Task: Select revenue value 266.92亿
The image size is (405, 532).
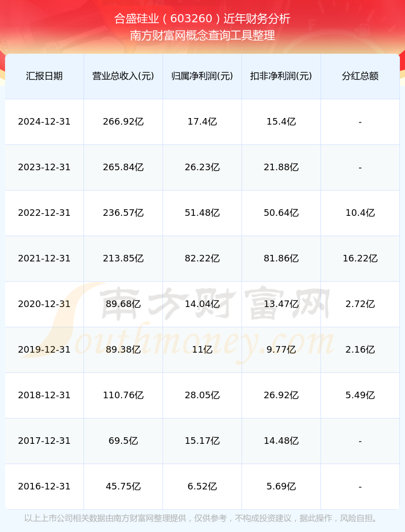Action: pyautogui.click(x=124, y=122)
